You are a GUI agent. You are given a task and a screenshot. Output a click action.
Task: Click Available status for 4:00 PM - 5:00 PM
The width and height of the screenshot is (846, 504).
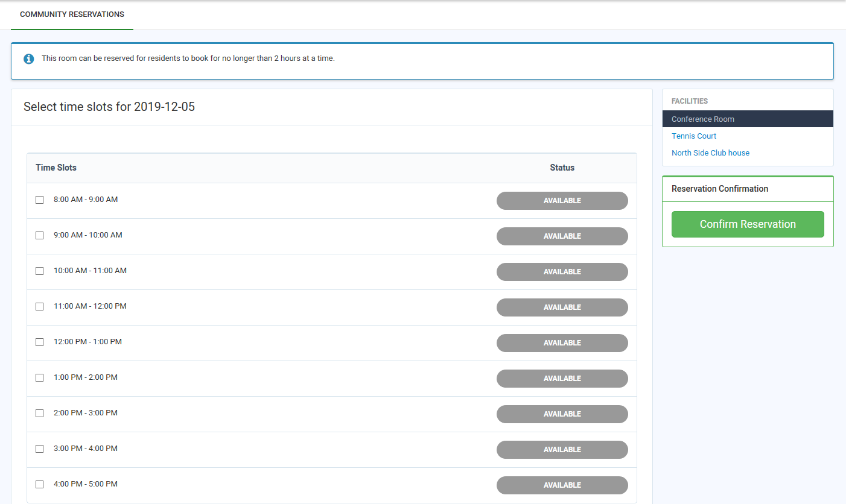pos(562,485)
